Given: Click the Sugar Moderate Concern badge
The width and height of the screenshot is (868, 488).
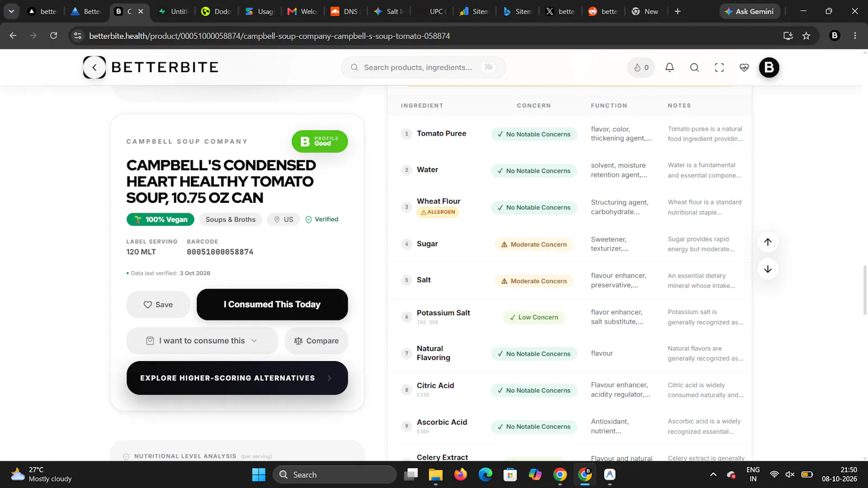Looking at the screenshot, I should click(x=534, y=245).
